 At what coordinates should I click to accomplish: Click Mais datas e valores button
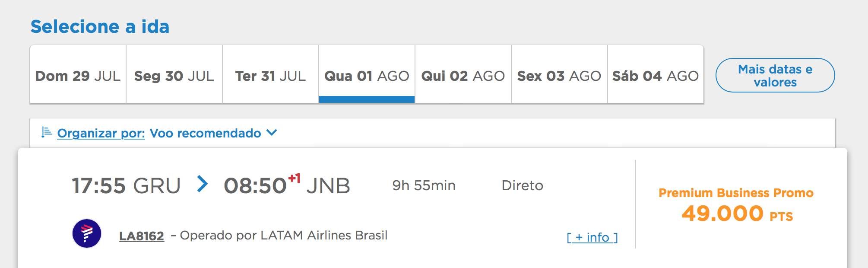coord(775,75)
